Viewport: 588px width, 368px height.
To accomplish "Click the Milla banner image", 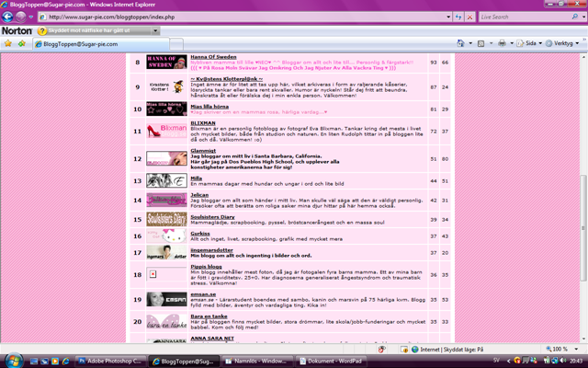I will coord(166,180).
